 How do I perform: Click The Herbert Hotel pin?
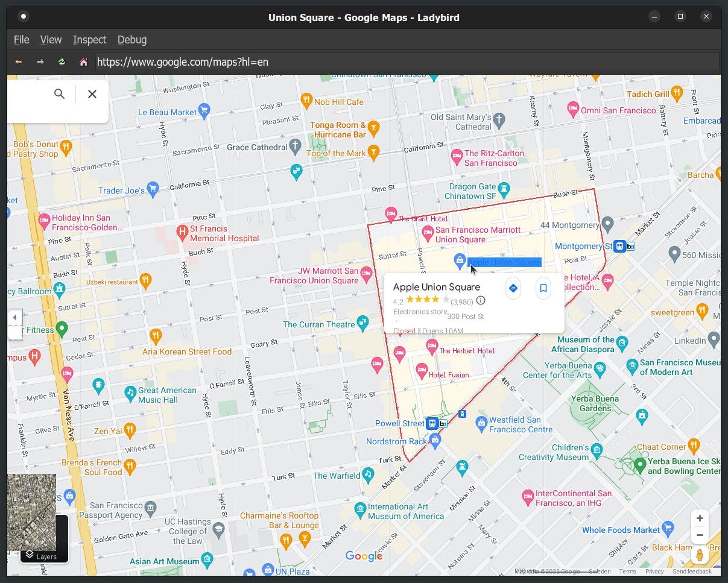432,347
